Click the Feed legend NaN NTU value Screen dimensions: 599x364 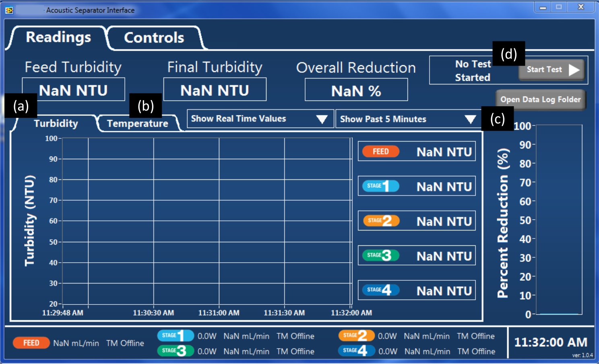tap(444, 152)
